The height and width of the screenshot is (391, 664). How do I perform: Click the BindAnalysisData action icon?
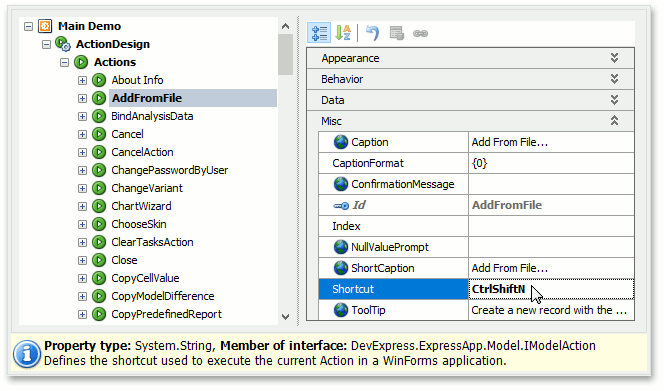99,116
